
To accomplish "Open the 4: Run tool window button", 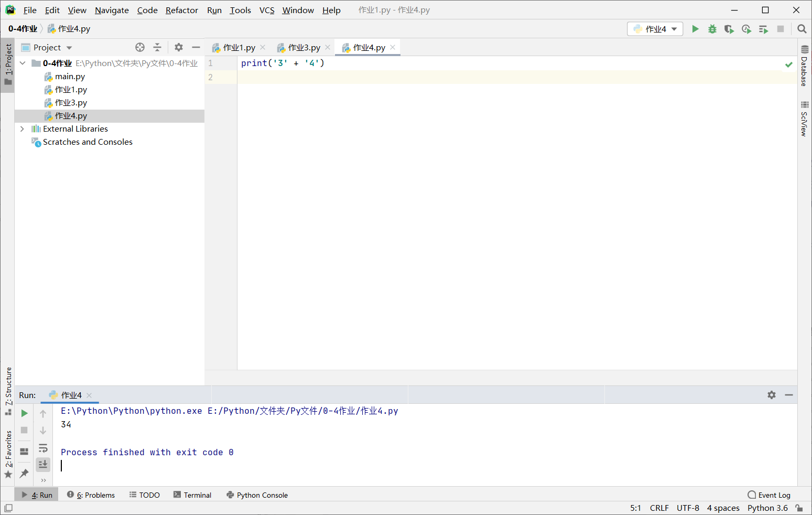I will (x=37, y=495).
